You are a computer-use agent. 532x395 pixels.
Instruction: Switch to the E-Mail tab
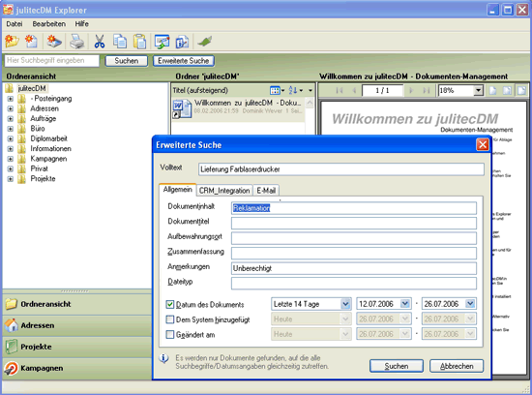point(266,191)
